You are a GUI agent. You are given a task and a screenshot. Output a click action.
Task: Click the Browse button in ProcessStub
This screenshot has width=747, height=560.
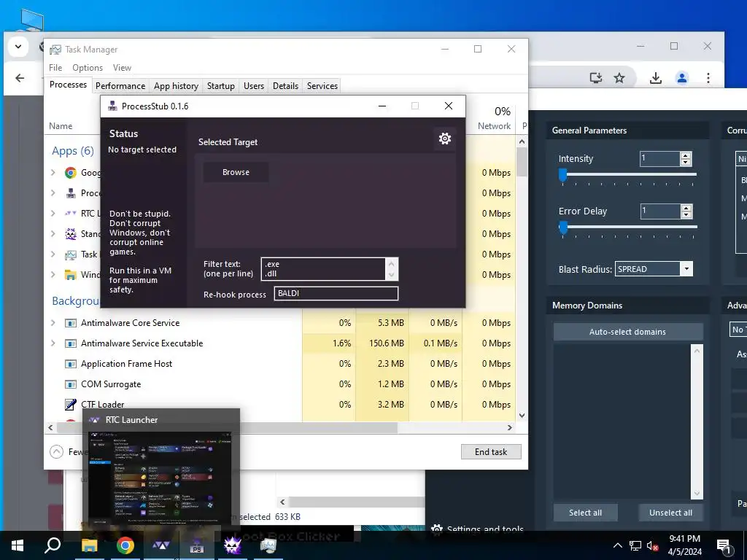click(236, 172)
